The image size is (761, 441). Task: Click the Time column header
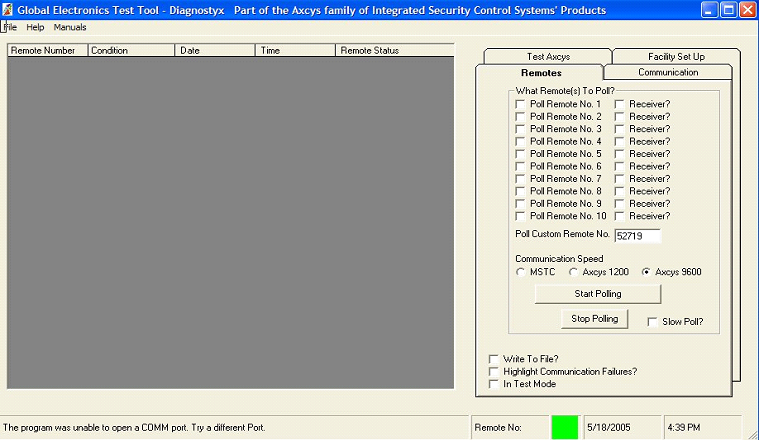pos(295,50)
